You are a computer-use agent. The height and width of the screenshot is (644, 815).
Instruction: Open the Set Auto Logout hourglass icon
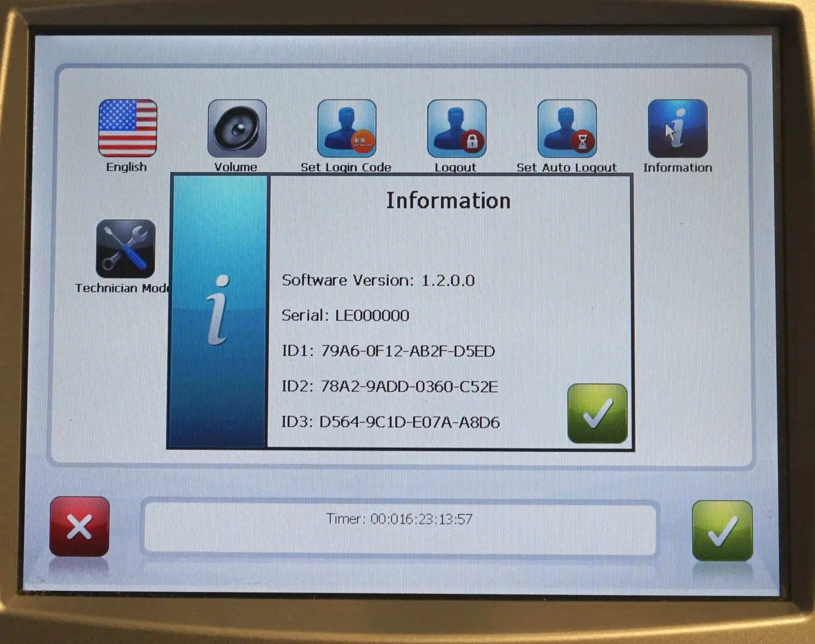pyautogui.click(x=567, y=129)
